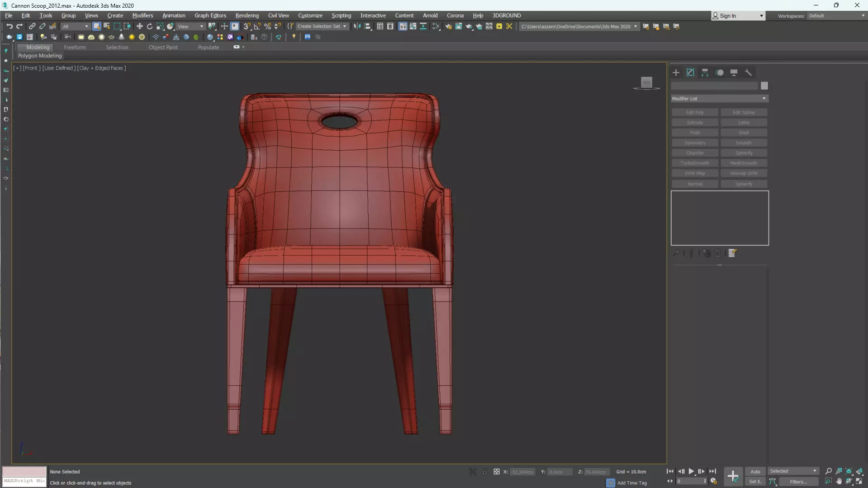
Task: Open the key filter Selected dropdown
Action: 793,471
